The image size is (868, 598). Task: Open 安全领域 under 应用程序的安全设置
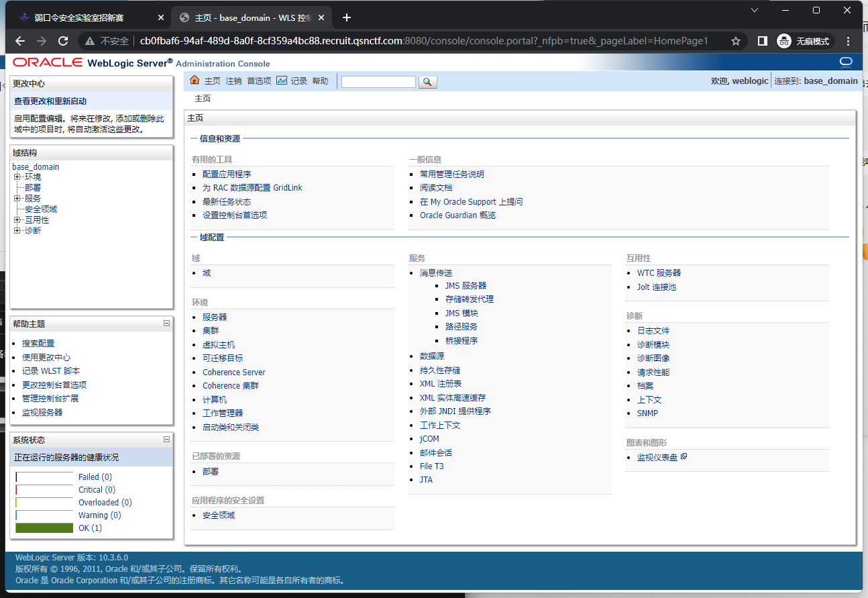[x=219, y=515]
